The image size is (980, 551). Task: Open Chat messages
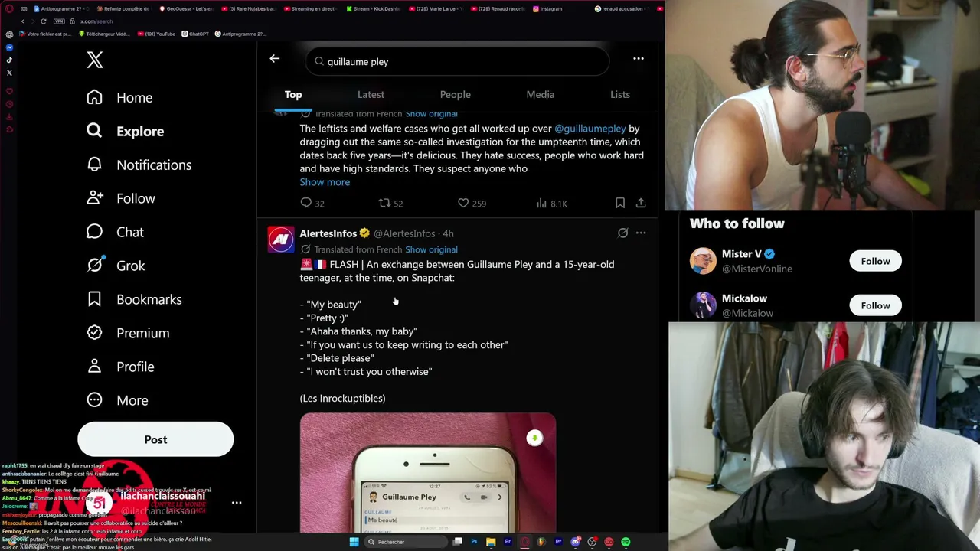pyautogui.click(x=115, y=232)
